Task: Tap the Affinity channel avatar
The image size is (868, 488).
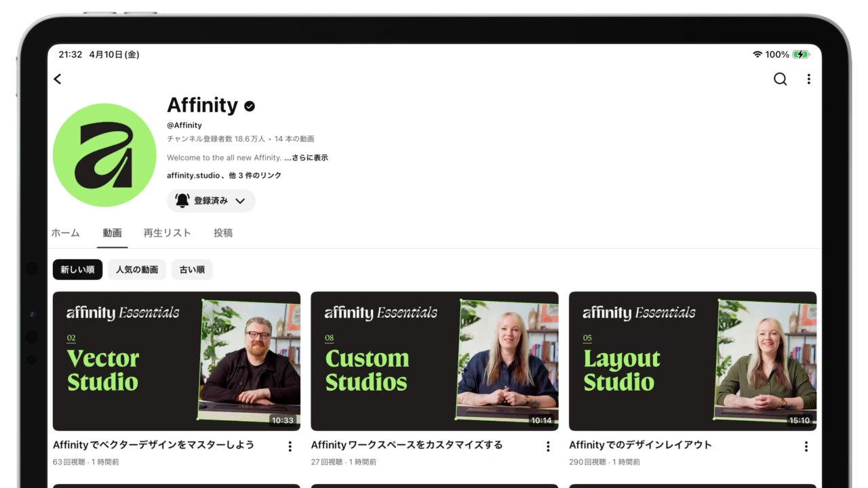Action: [104, 155]
